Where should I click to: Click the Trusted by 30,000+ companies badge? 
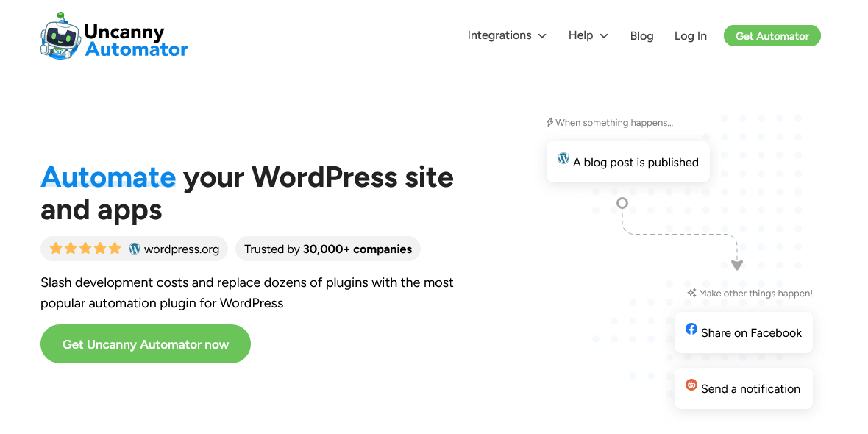(x=327, y=249)
